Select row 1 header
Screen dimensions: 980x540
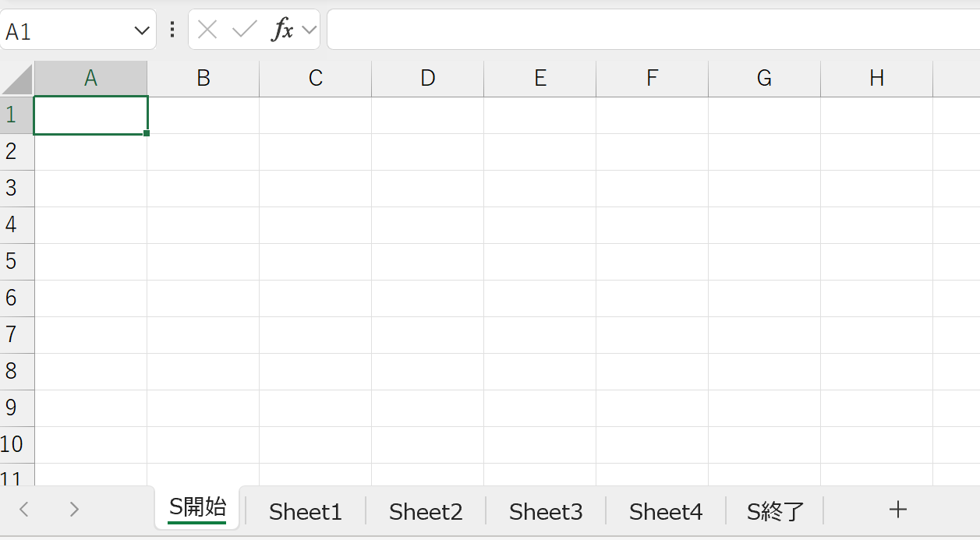(x=17, y=115)
